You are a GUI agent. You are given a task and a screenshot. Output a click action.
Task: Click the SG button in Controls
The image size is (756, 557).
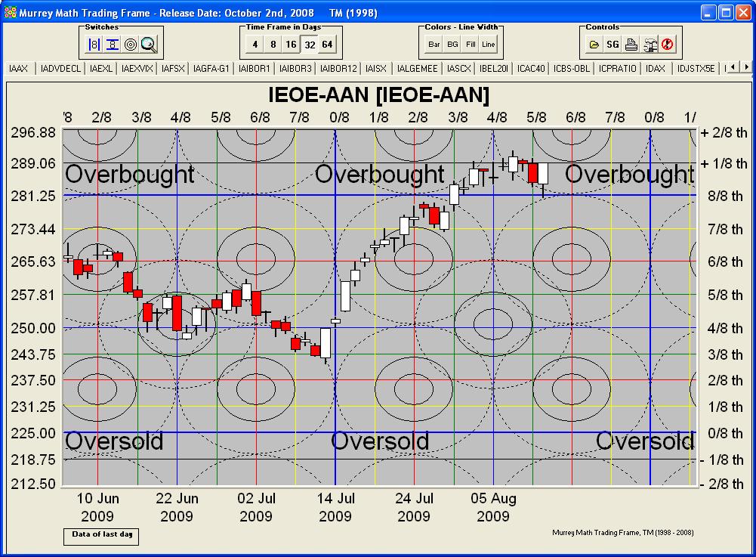coord(613,45)
